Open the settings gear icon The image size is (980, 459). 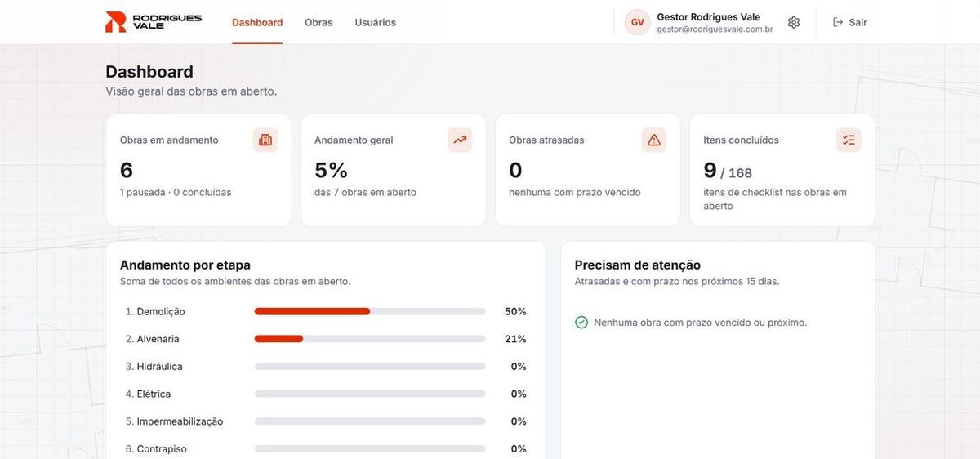click(x=794, y=22)
